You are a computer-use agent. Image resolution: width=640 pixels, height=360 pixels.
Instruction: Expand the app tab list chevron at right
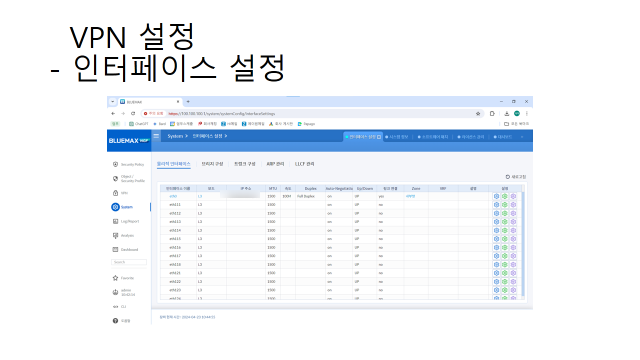(x=522, y=137)
